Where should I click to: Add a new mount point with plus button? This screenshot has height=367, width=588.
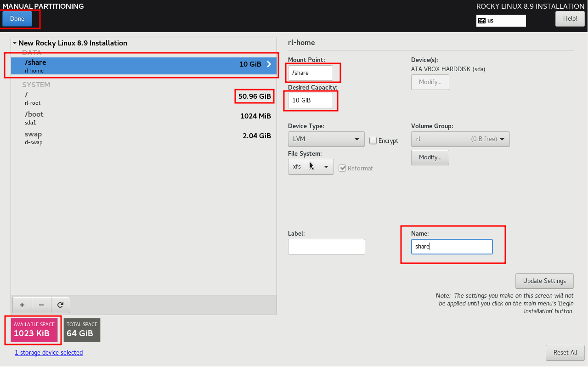click(22, 305)
